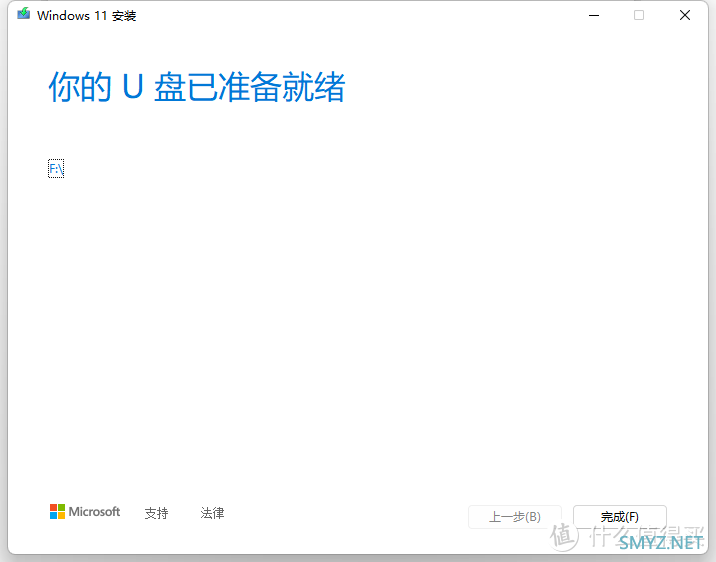Image resolution: width=716 pixels, height=562 pixels.
Task: Close the Windows 11 安装 window
Action: tap(685, 15)
